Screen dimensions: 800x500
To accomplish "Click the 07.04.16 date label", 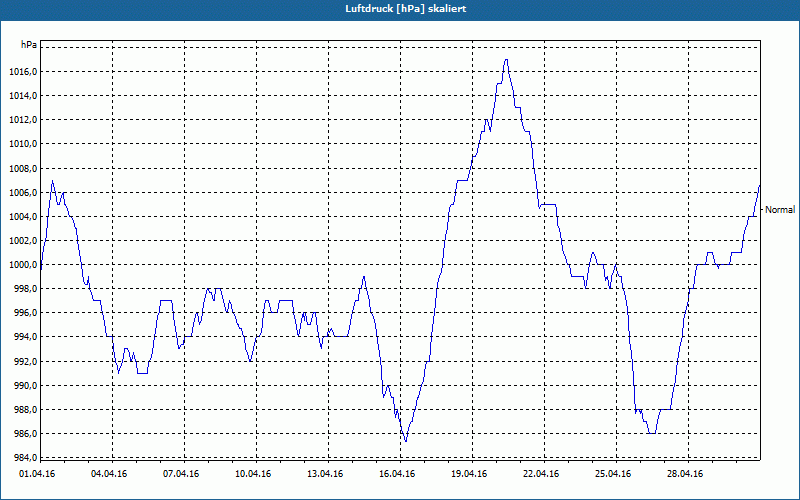I will click(x=181, y=474).
